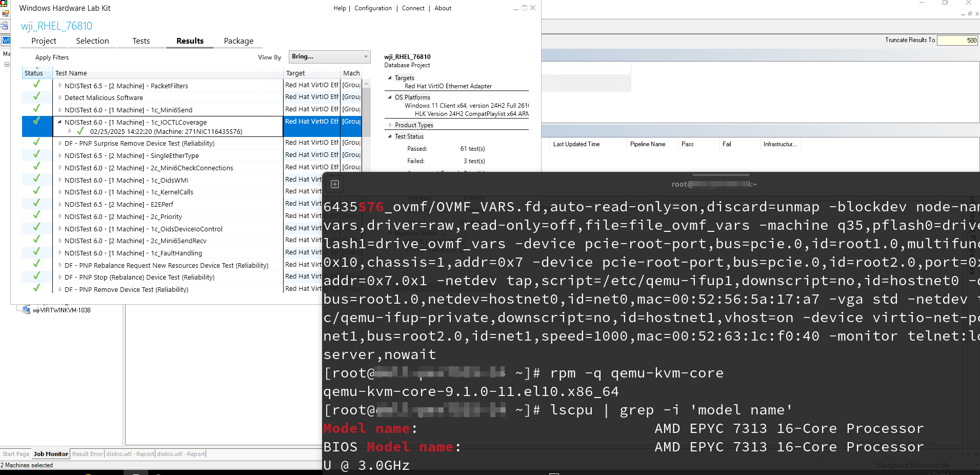Click status checkmark of 1c_Mini6Send row
This screenshot has width=980, height=475.
point(36,109)
